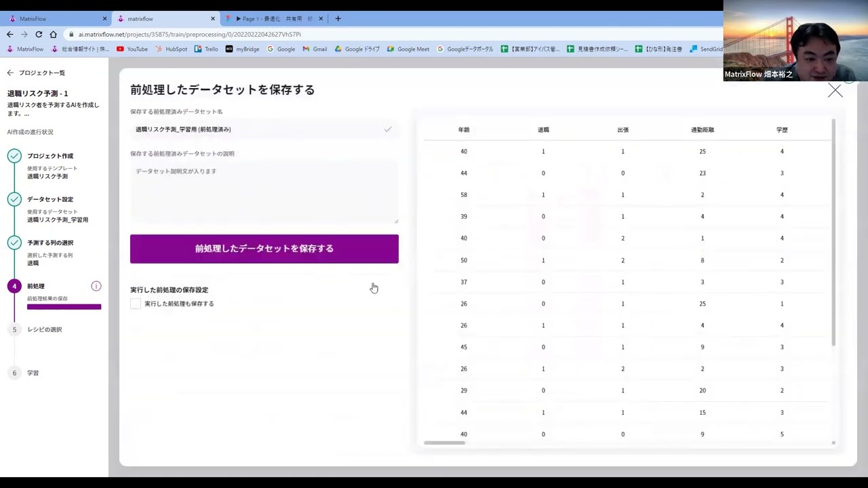
Task: Enable 実行した前処理も保存する checkbox
Action: (x=136, y=304)
